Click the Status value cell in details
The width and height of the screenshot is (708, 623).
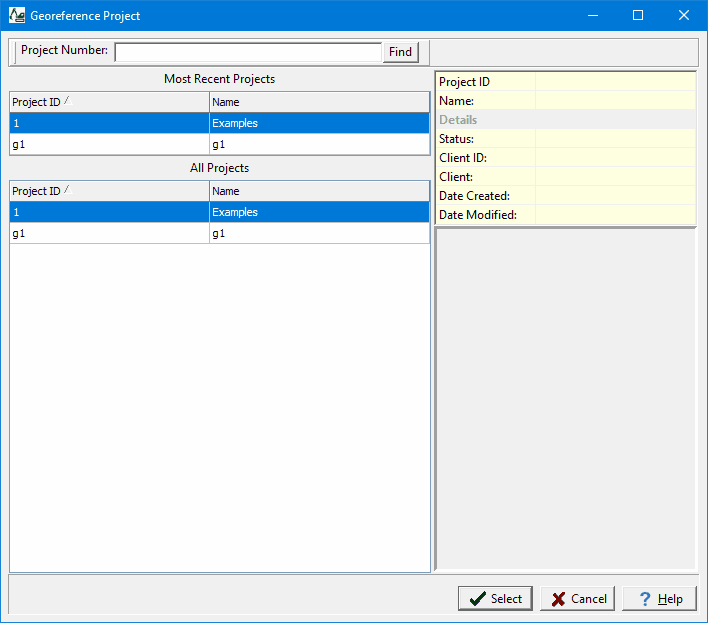pos(614,139)
